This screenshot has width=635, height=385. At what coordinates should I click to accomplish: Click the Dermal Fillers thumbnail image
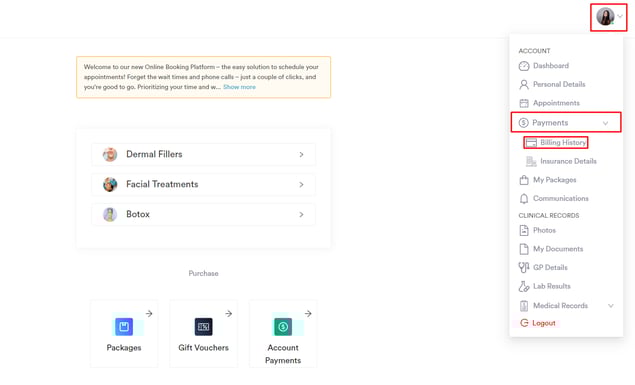coord(110,154)
